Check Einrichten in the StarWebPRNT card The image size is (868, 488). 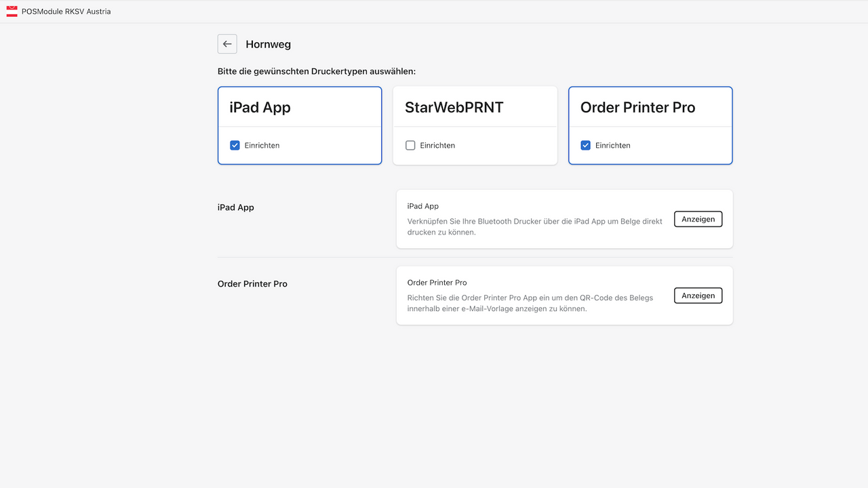[x=410, y=145]
